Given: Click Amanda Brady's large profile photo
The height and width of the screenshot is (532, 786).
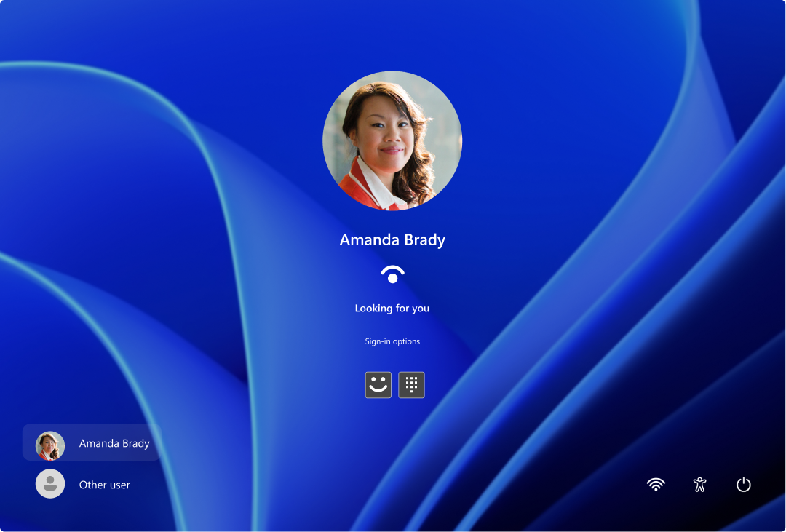Looking at the screenshot, I should (392, 140).
